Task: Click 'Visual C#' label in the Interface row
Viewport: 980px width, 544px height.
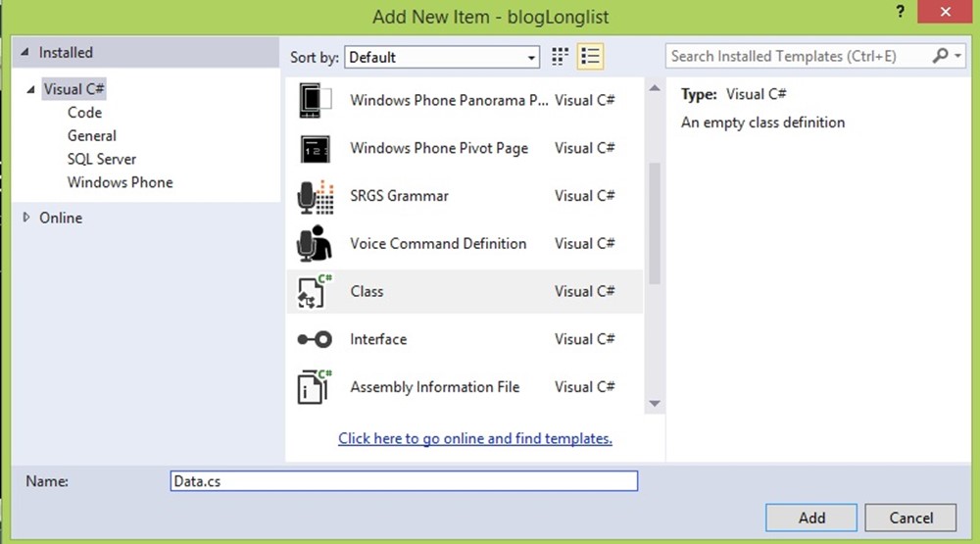Action: pyautogui.click(x=584, y=339)
